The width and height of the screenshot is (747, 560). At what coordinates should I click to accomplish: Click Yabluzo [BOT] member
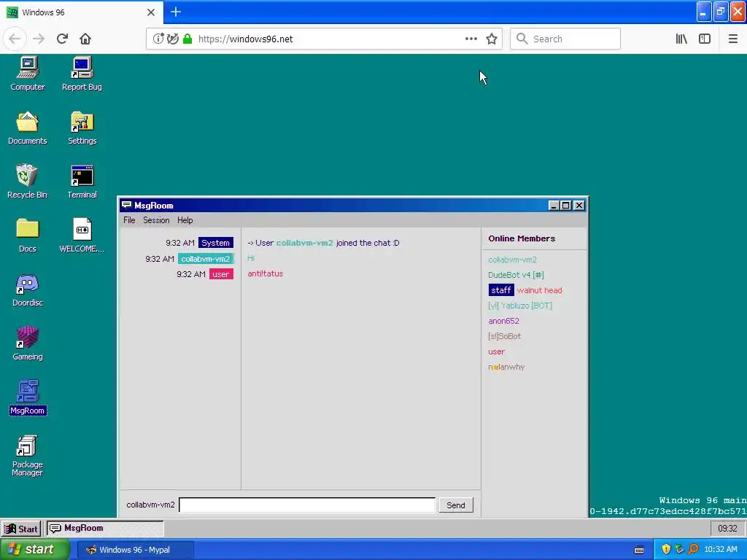(x=519, y=306)
